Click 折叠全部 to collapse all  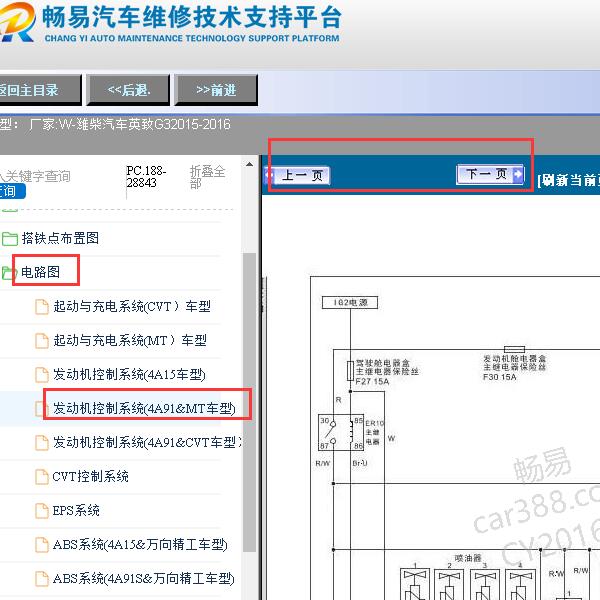pyautogui.click(x=207, y=177)
